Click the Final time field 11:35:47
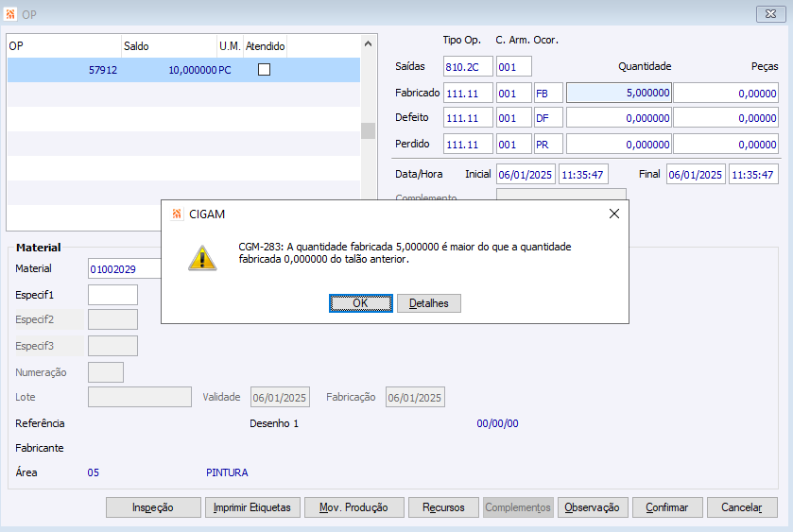This screenshot has height=532, width=793. (753, 175)
